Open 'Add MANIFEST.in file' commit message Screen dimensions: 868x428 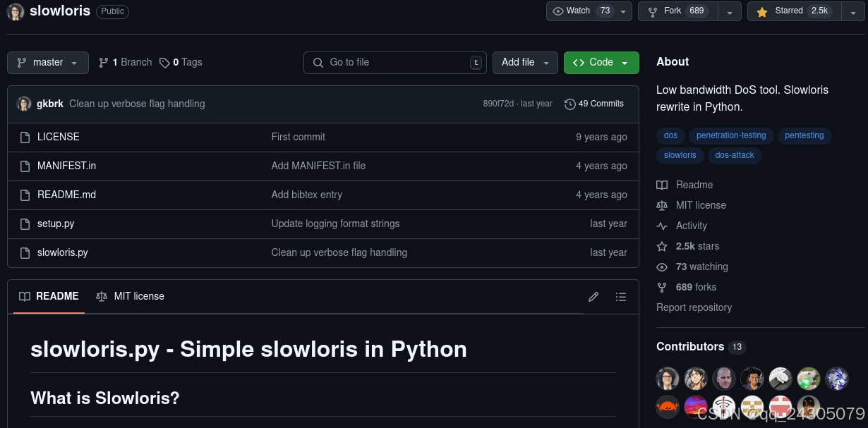pos(318,166)
